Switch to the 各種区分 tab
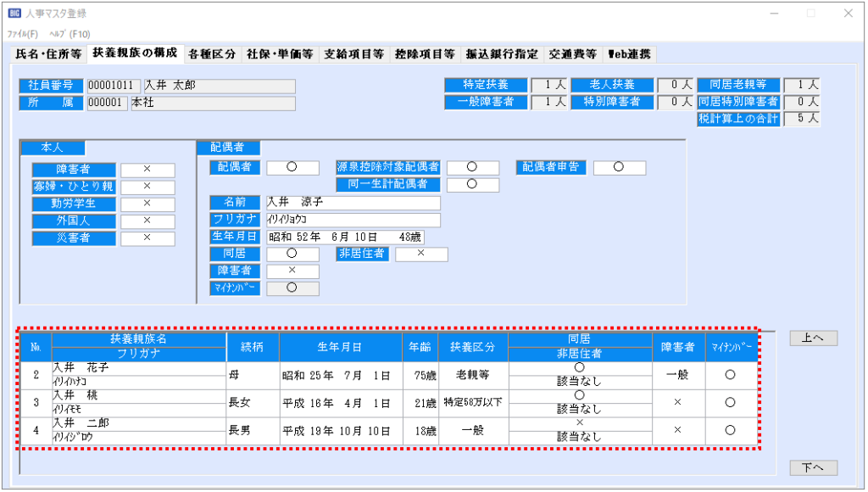Image resolution: width=868 pixels, height=492 pixels. (x=212, y=54)
